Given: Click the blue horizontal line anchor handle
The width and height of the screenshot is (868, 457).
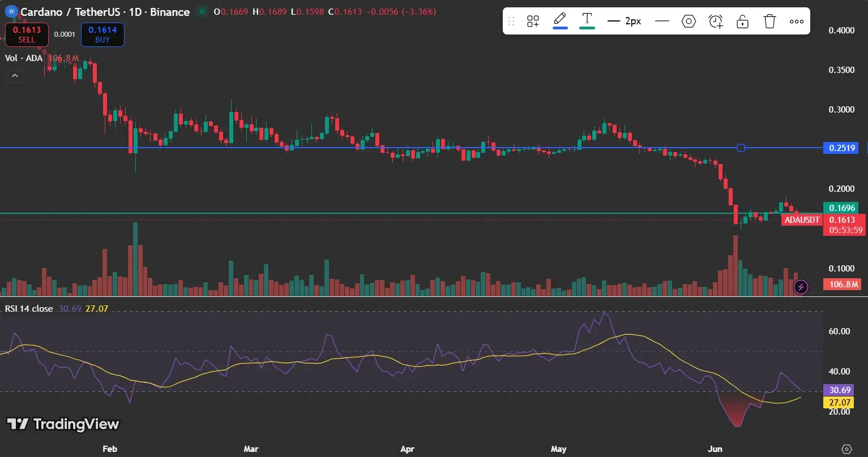Looking at the screenshot, I should pyautogui.click(x=741, y=148).
